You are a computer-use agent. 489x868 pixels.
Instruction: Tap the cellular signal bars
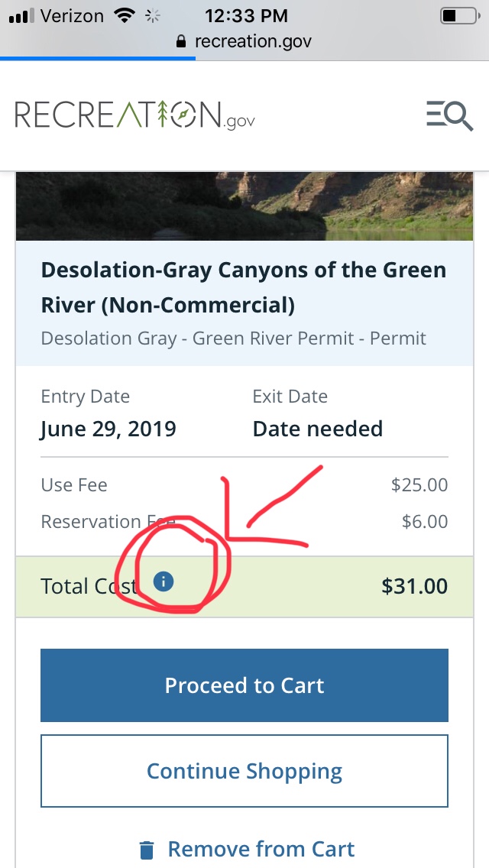click(21, 16)
